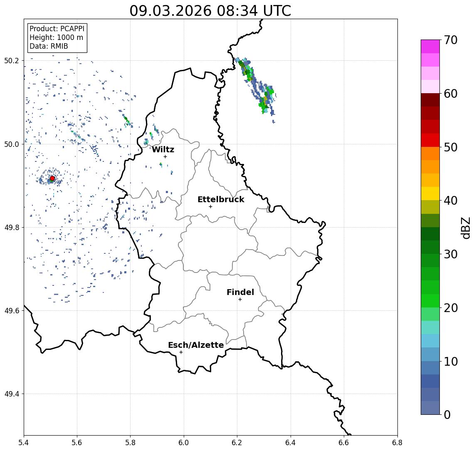Viewport: 476px width, 451px height.
Task: Select the Wiltz city label
Action: 163,149
